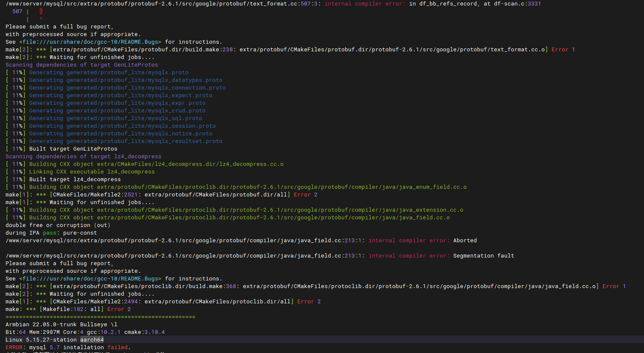Image resolution: width=644 pixels, height=353 pixels.
Task: Click the 'Segmentation fault' error line
Action: coord(260,256)
